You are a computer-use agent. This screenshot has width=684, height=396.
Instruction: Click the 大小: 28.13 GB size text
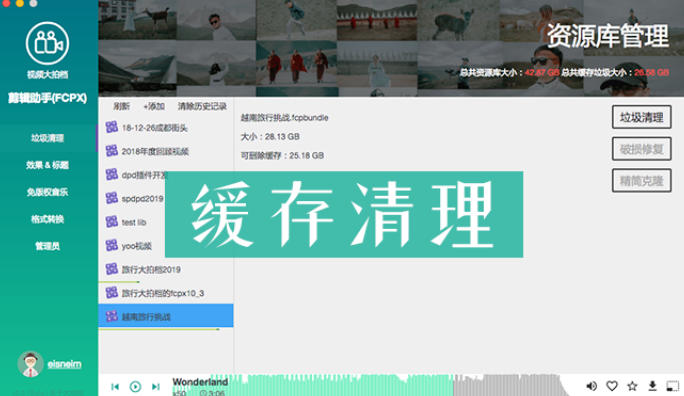[270, 137]
